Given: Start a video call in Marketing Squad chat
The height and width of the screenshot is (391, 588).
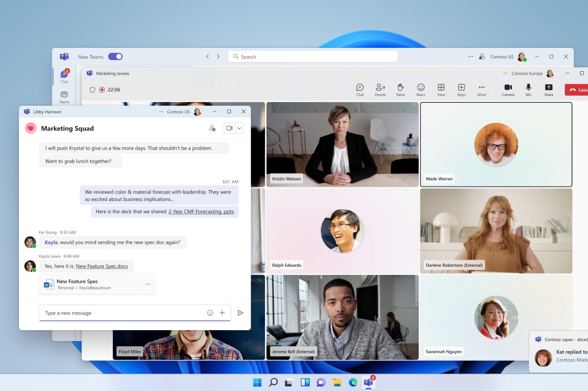Looking at the screenshot, I should tap(229, 128).
